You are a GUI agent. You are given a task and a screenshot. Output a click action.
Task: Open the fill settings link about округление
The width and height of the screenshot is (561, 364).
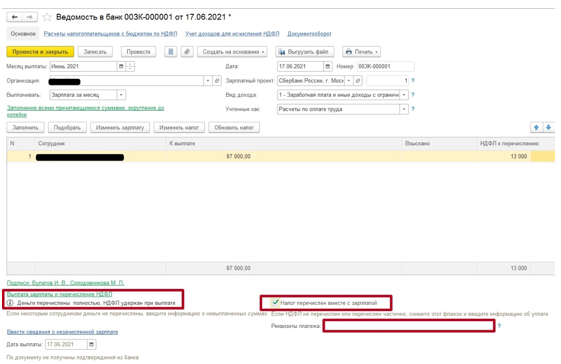tap(86, 111)
